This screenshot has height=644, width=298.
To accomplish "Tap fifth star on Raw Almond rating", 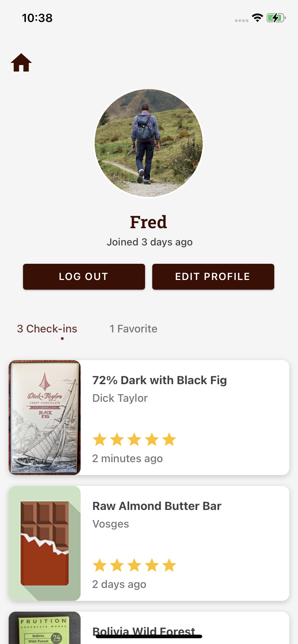I will point(169,565).
